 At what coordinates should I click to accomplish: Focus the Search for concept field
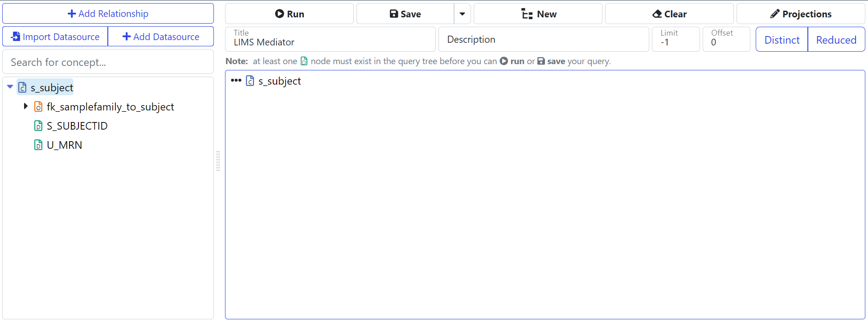coord(108,62)
